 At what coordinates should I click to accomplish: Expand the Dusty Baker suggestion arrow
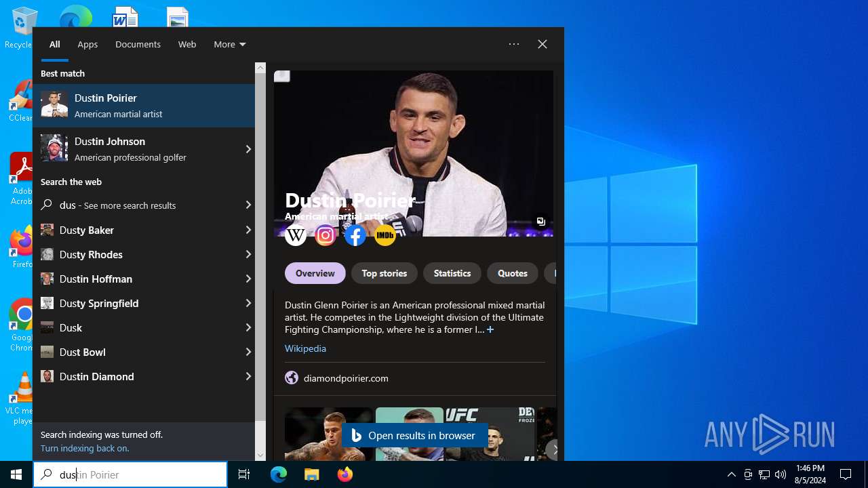(x=248, y=230)
